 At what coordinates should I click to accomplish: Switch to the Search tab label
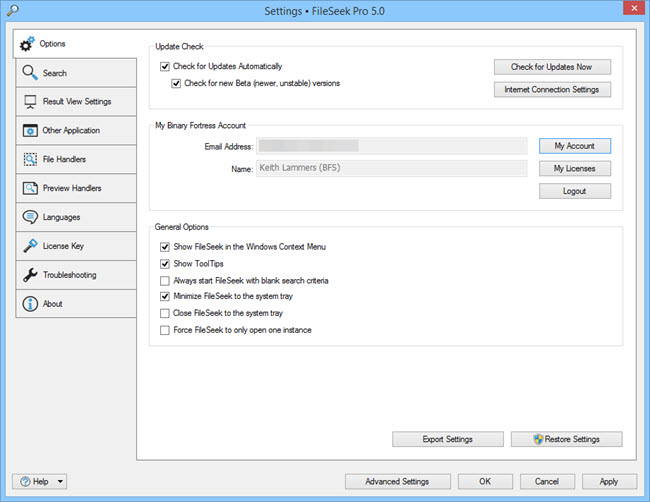55,73
